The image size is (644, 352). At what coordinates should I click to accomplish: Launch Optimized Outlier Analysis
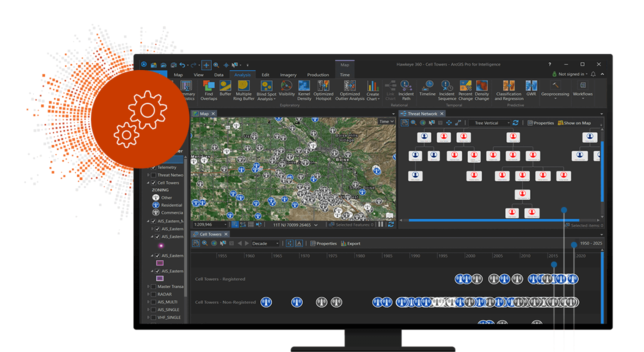tap(349, 90)
